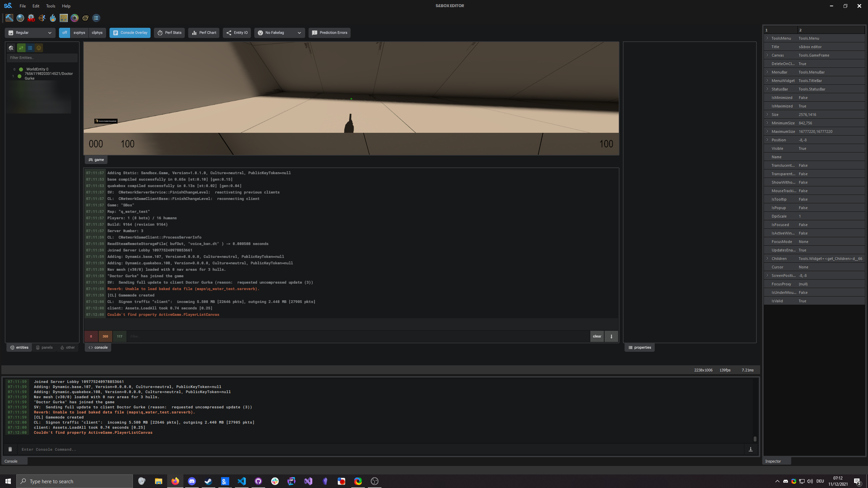Launch the Material Editor sphere icon
Screen dimensions: 868x488
click(x=20, y=18)
